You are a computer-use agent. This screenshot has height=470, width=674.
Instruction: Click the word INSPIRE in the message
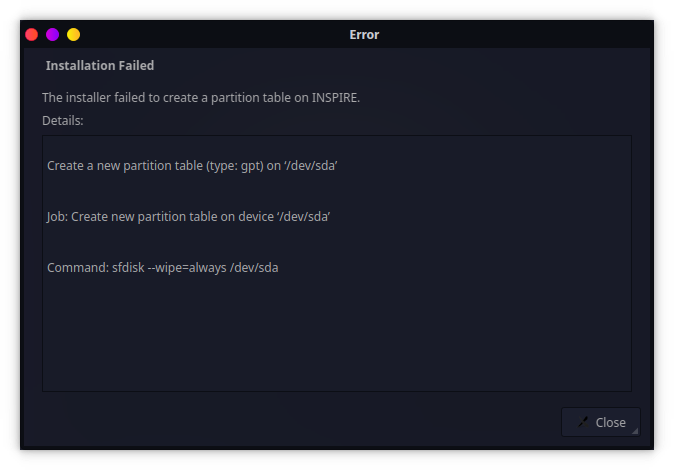click(x=336, y=98)
